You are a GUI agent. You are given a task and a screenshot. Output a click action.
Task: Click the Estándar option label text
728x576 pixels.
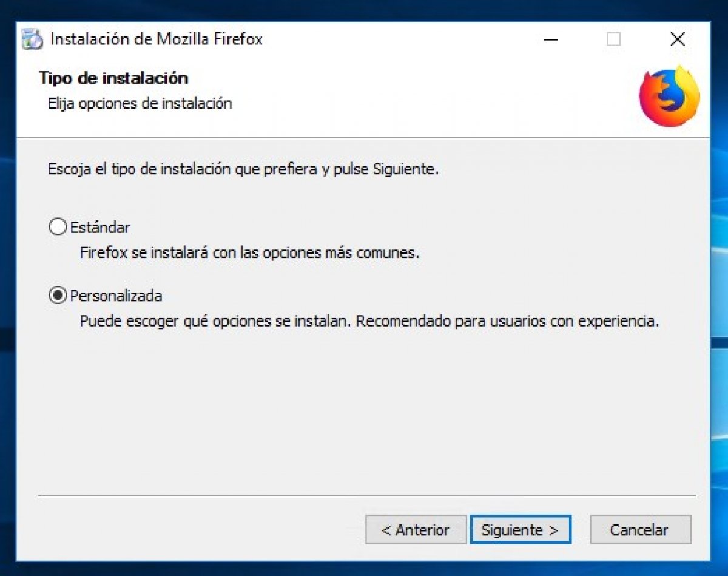pos(100,228)
